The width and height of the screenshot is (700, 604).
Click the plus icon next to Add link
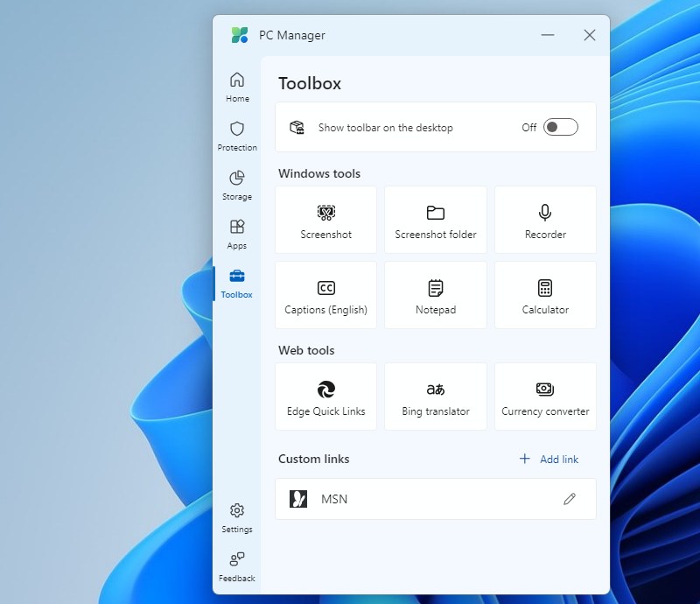[x=525, y=459]
